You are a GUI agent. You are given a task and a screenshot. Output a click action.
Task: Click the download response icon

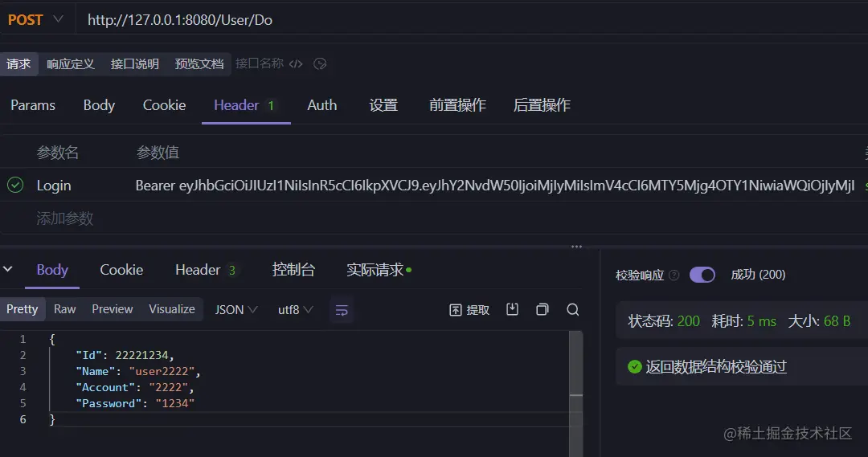512,309
